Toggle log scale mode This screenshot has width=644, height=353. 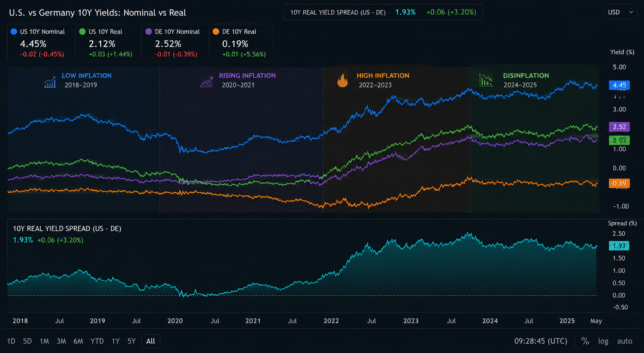pos(603,341)
